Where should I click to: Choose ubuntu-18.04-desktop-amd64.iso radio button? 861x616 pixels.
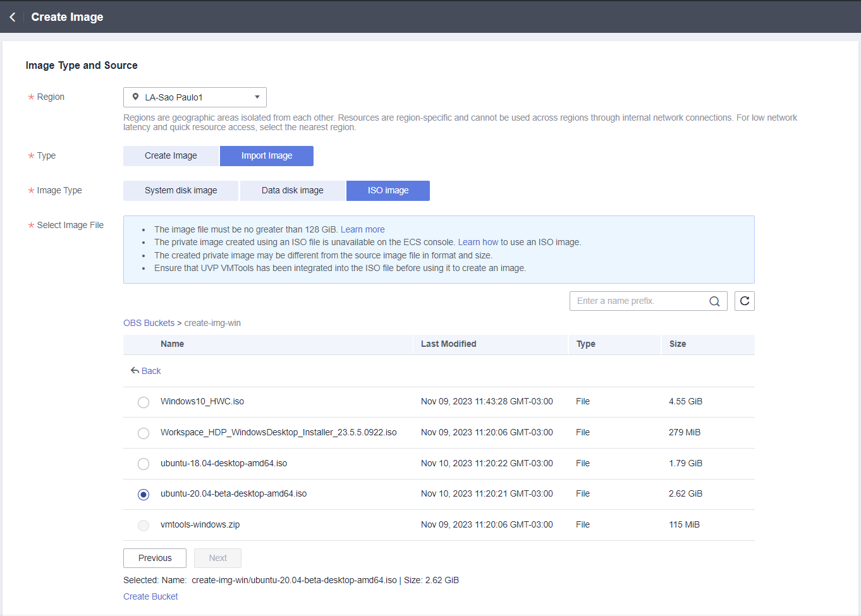[143, 464]
